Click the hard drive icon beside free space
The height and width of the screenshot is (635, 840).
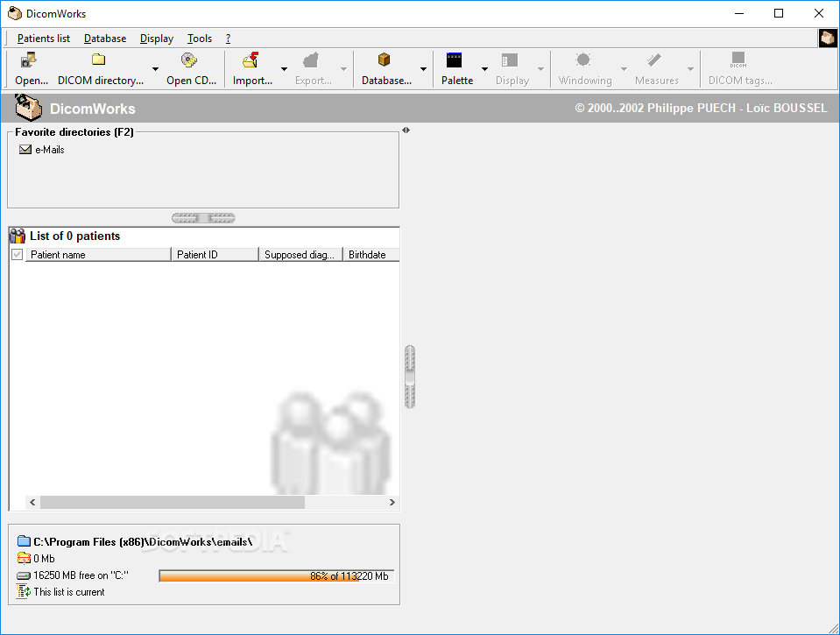tap(24, 575)
